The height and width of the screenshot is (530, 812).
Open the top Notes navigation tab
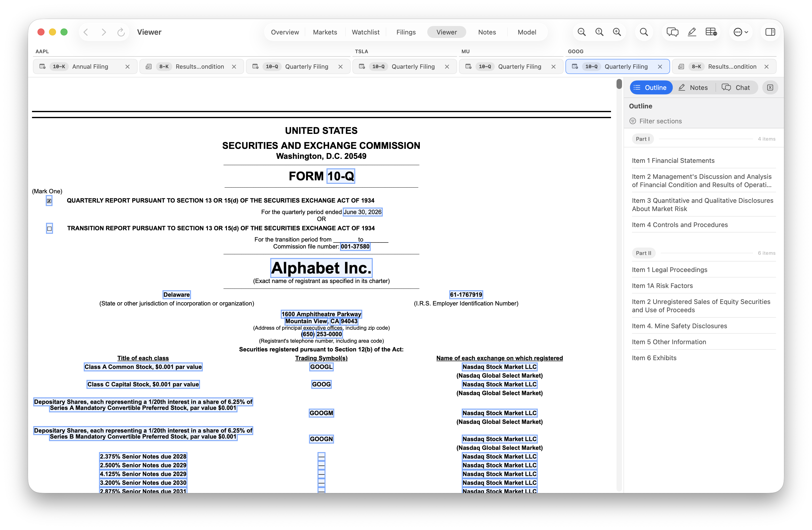coord(487,32)
